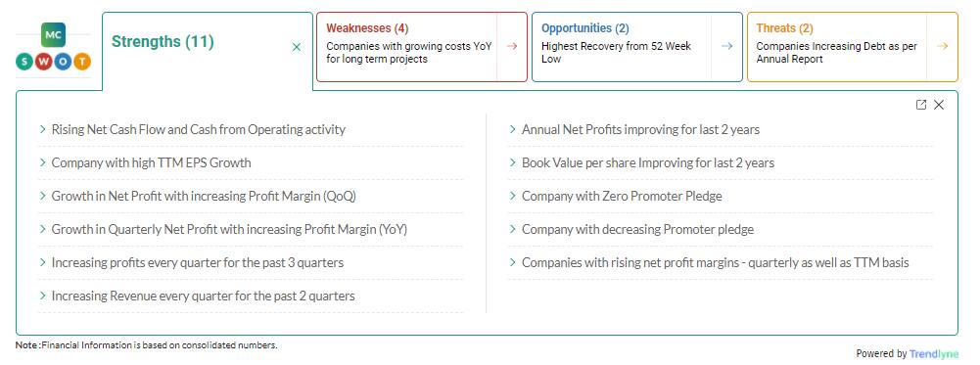Switch to the Weaknesses (4) tab
980x365 pixels.
pos(367,28)
